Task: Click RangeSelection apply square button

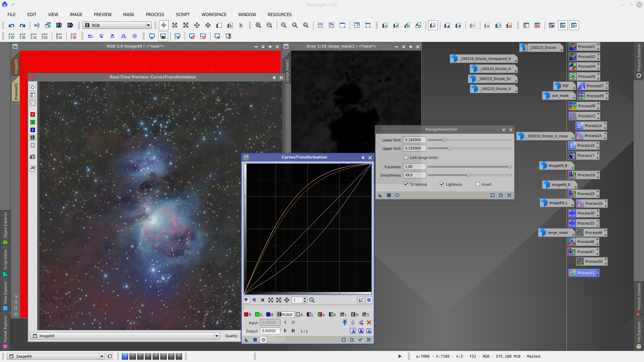Action: [x=389, y=195]
